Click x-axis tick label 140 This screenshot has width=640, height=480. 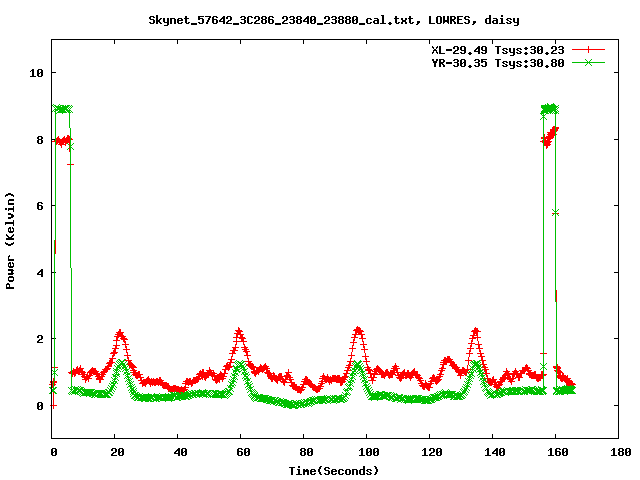pos(495,452)
